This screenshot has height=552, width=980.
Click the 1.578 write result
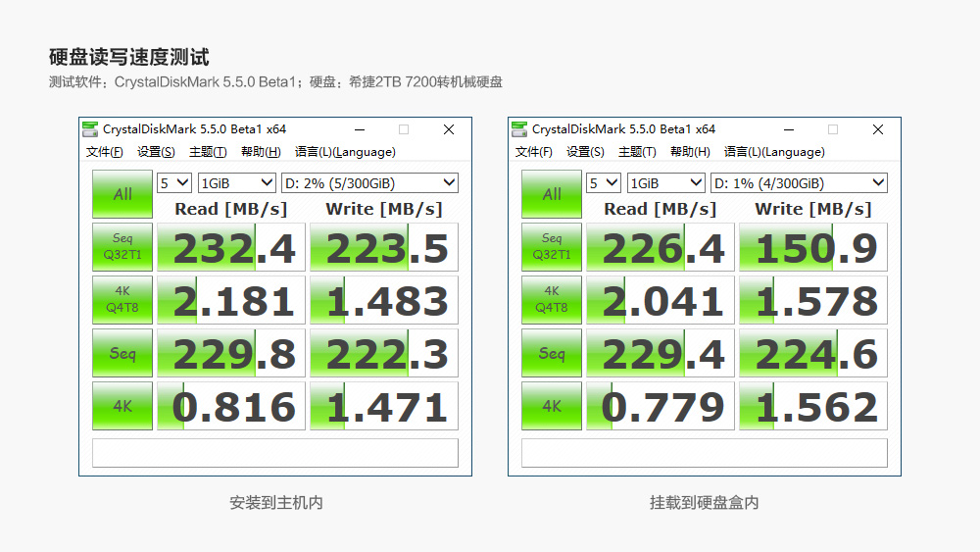[x=813, y=300]
